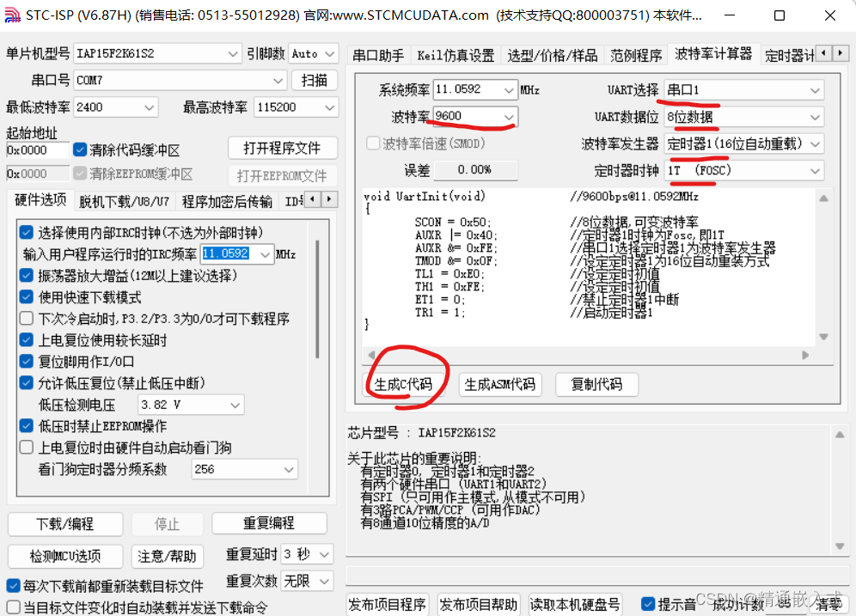Enable 下次冷启动时P3.2/P3.3为0/0才可下载程序
The width and height of the screenshot is (856, 616).
(27, 319)
